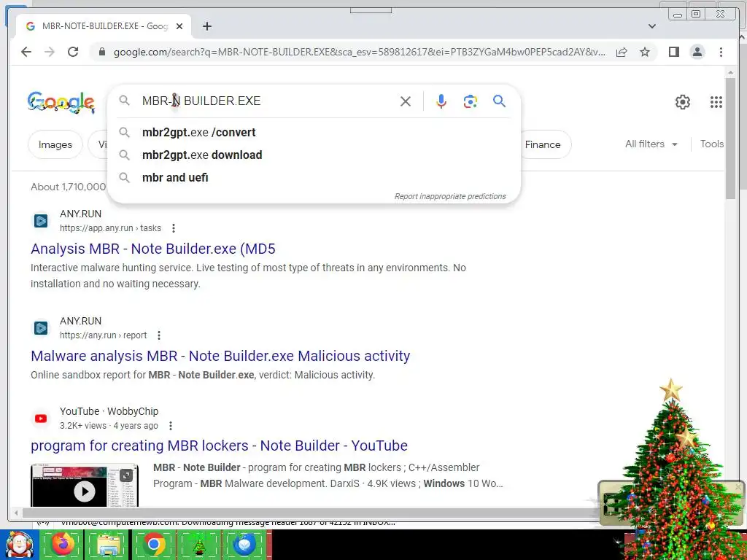
Task: Open Google quick settings gear
Action: pyautogui.click(x=682, y=101)
